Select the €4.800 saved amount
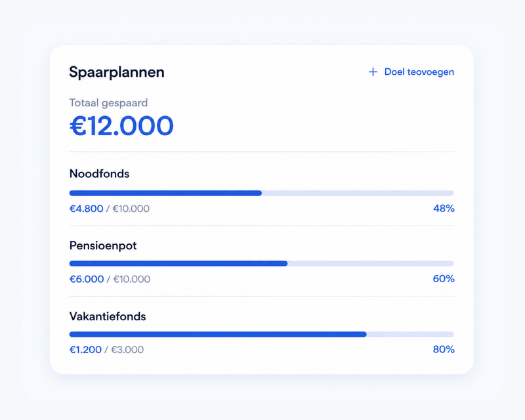Image resolution: width=525 pixels, height=420 pixels. pos(86,209)
